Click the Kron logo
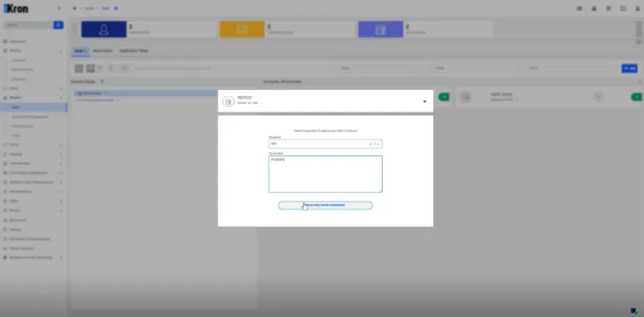This screenshot has height=317, width=644. coord(16,8)
